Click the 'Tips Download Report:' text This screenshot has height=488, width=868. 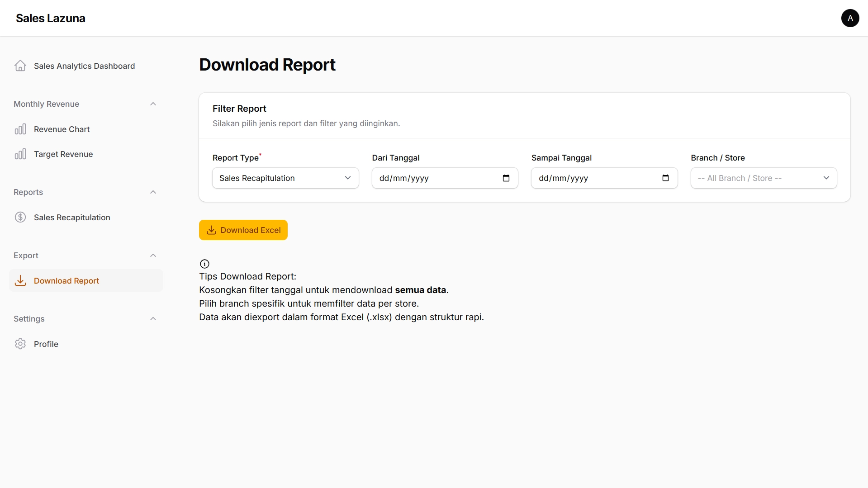pos(247,276)
